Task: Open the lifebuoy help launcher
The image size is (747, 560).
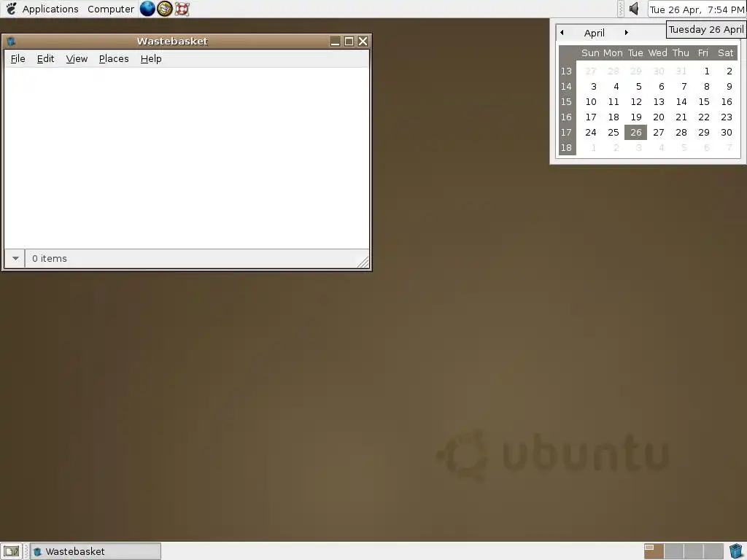Action: point(182,9)
